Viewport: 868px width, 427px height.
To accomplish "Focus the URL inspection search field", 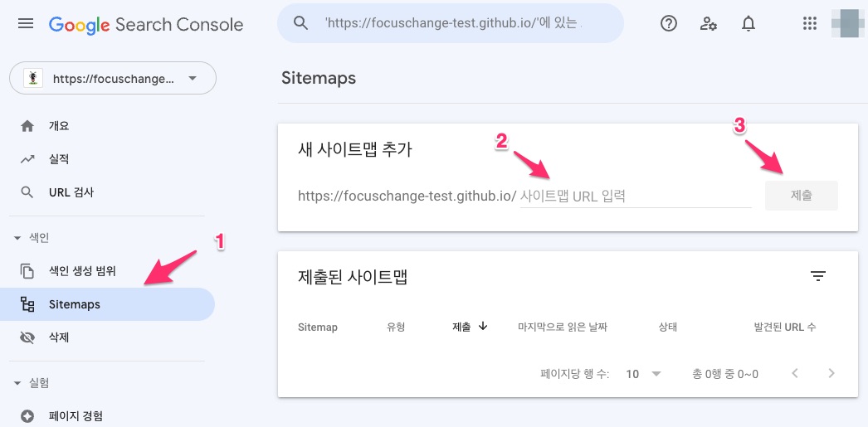I will pyautogui.click(x=451, y=23).
